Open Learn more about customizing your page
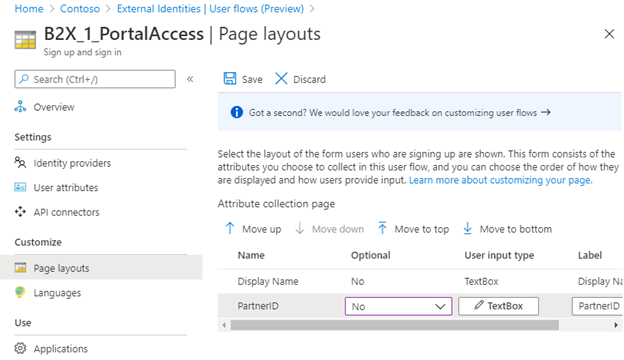 coord(501,180)
